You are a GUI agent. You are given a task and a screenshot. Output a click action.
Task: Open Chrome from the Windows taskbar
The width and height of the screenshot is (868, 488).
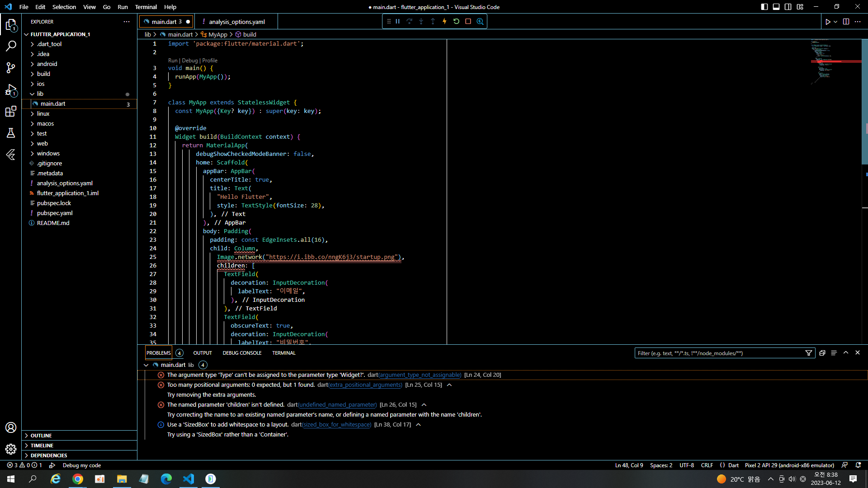pos(78,479)
